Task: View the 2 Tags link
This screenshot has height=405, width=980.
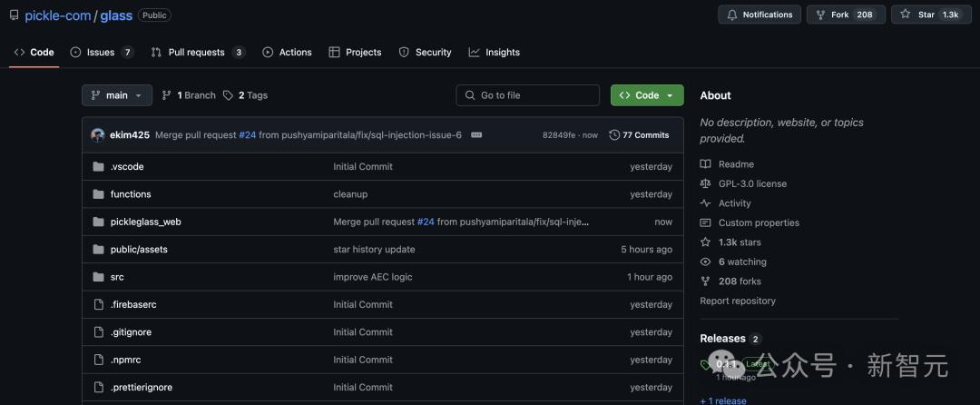Action: [245, 95]
